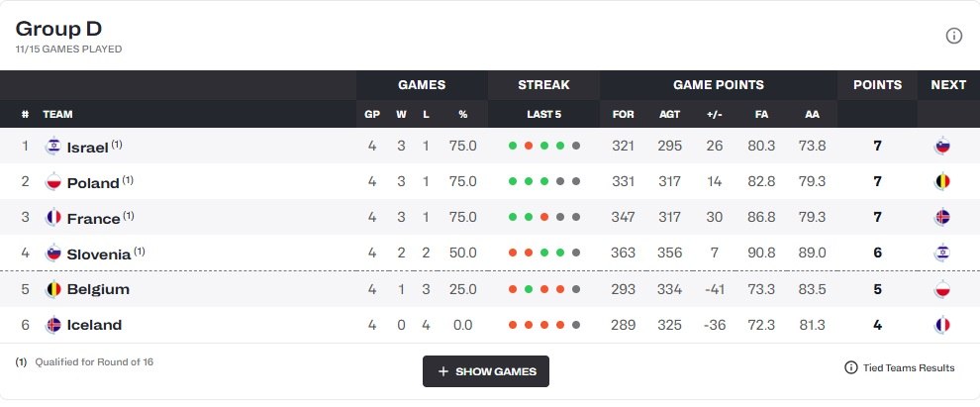The image size is (980, 407).
Task: Click the Israel flag icon in team column
Action: (x=53, y=147)
